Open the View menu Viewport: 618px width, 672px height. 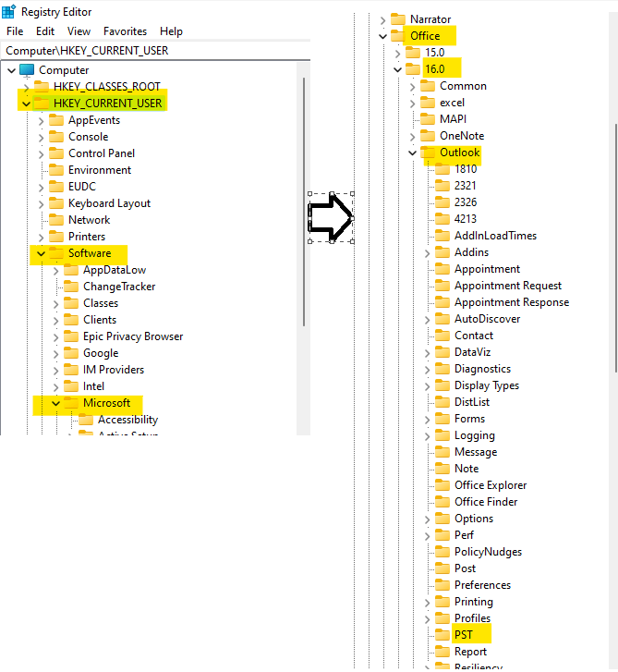[79, 31]
